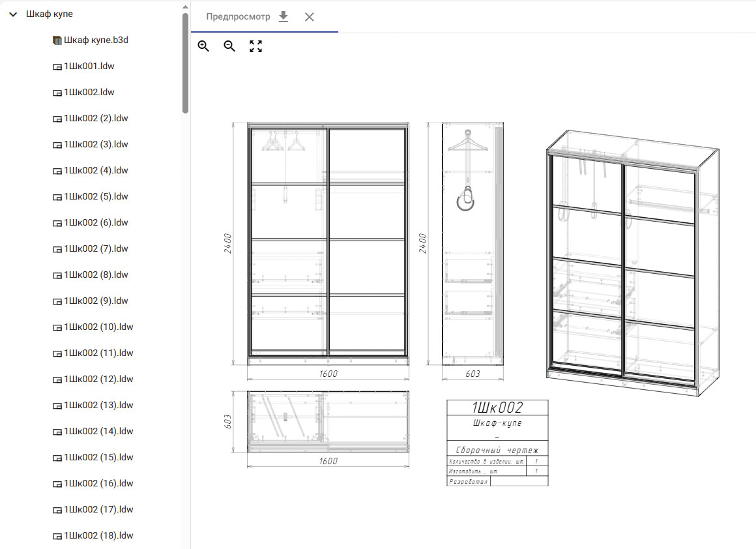Collapse the Шкаф купе folder

tap(14, 14)
